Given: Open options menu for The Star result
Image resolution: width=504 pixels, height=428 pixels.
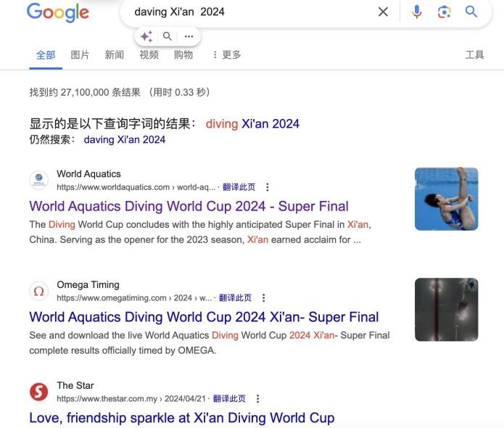Looking at the screenshot, I should point(257,399).
